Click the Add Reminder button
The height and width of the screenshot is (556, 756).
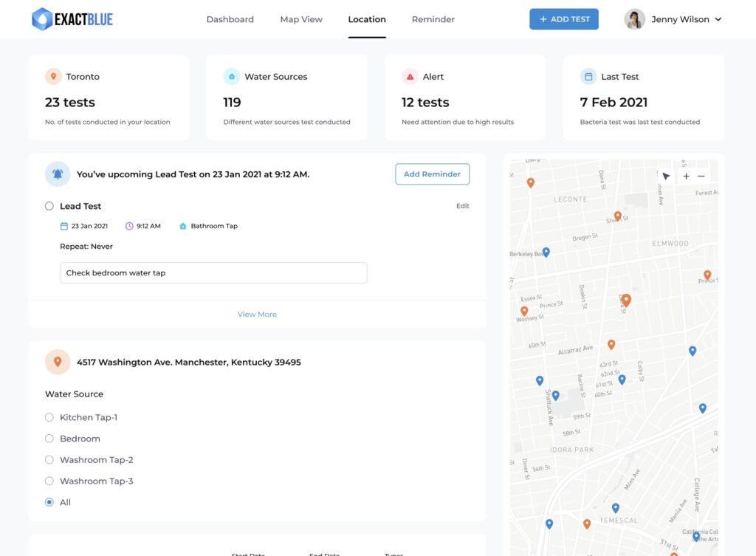[x=433, y=174]
